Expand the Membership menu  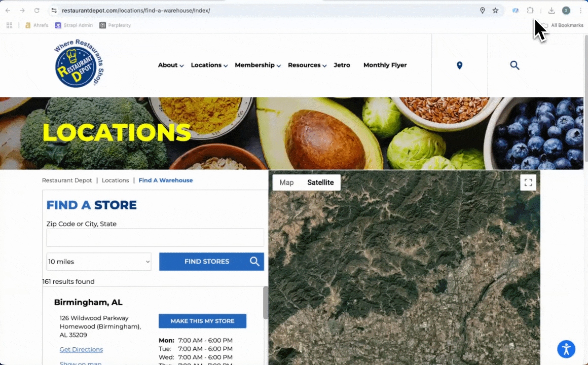tap(258, 65)
